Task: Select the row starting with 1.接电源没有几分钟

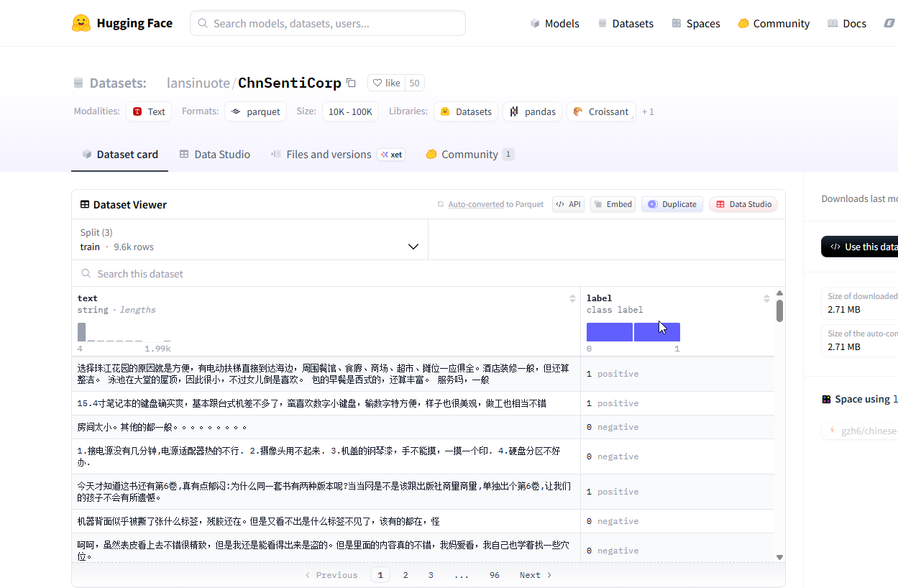Action: pyautogui.click(x=423, y=456)
